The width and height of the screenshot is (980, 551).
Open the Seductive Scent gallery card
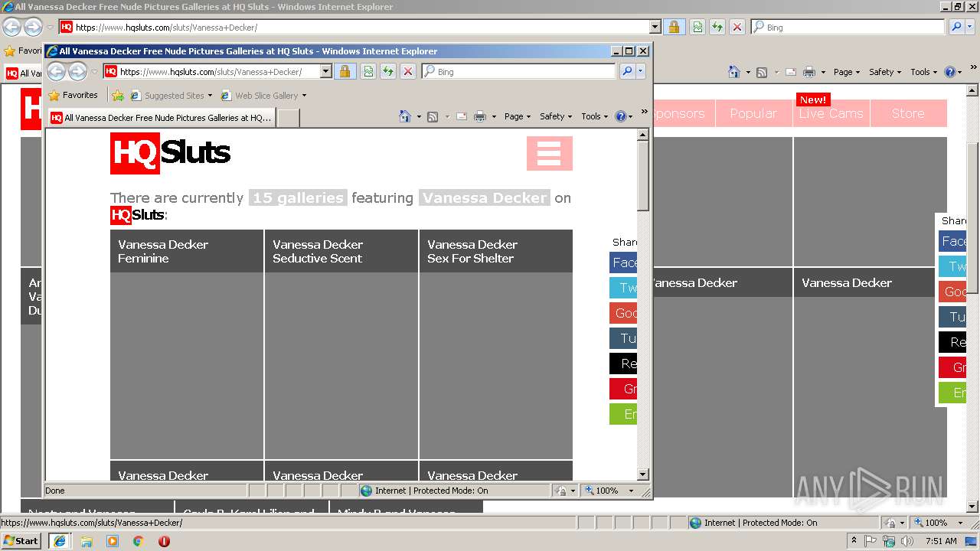341,344
